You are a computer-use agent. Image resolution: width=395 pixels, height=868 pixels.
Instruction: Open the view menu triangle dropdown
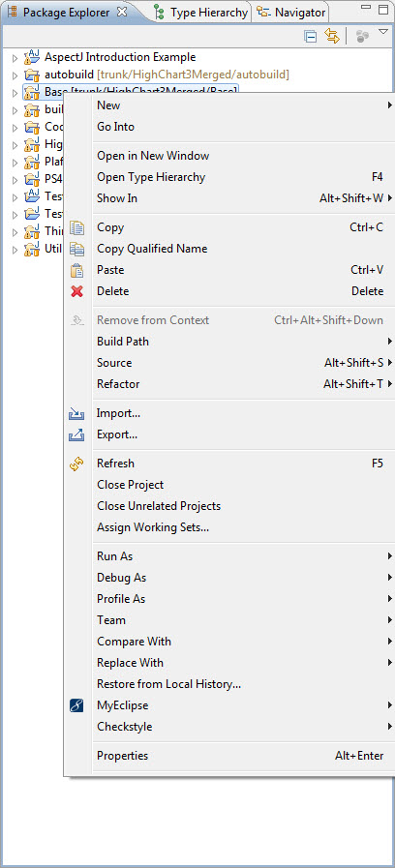tap(382, 33)
